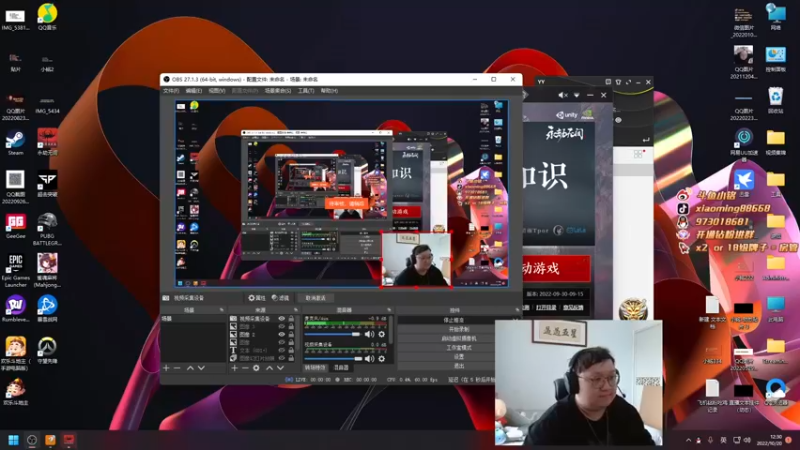
Task: Pop out the 混音器 mixer dock panel
Action: pyautogui.click(x=389, y=310)
